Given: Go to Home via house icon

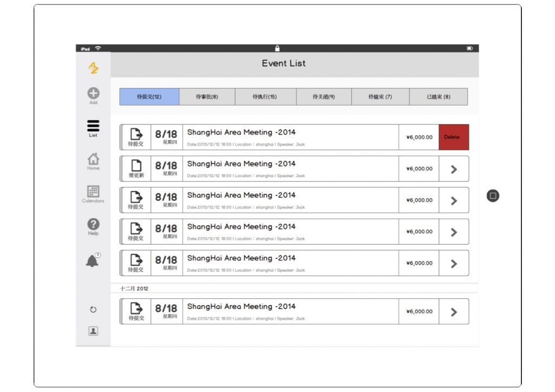Looking at the screenshot, I should (93, 159).
